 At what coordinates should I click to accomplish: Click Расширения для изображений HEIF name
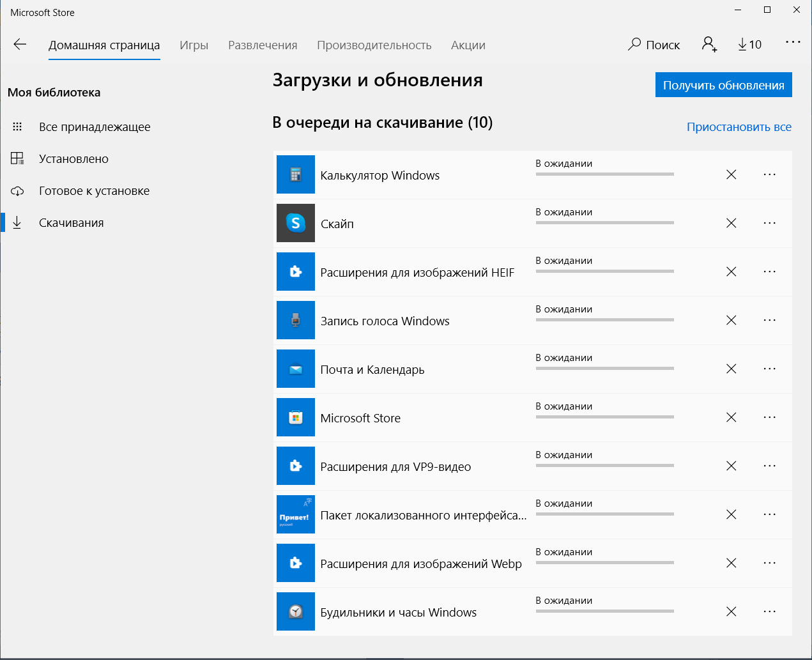pyautogui.click(x=417, y=273)
